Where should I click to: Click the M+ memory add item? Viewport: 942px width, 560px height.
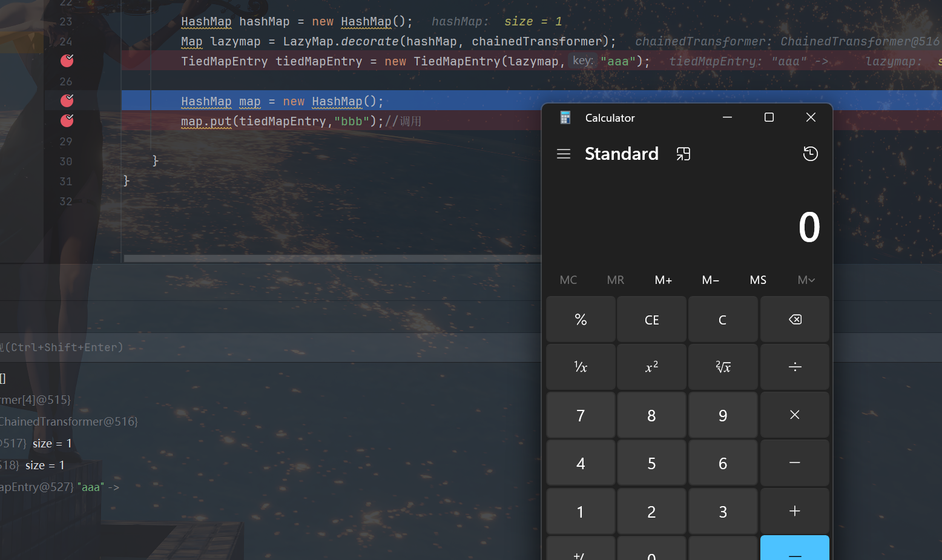coord(663,280)
